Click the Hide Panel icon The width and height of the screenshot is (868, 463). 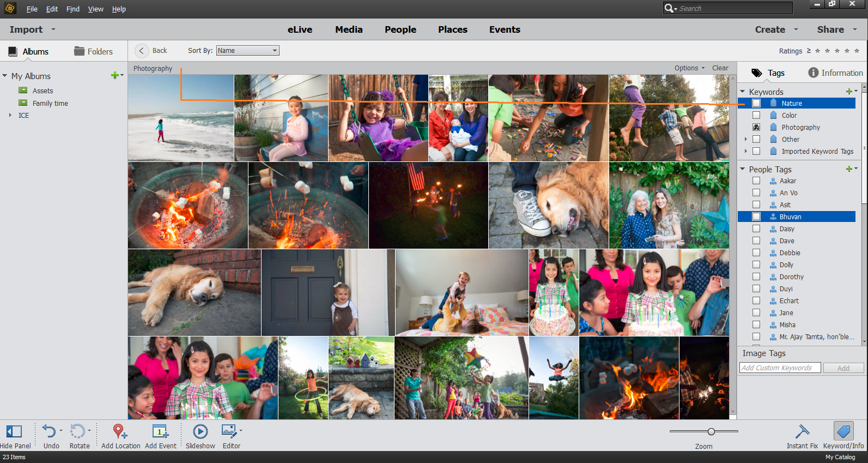[14, 431]
